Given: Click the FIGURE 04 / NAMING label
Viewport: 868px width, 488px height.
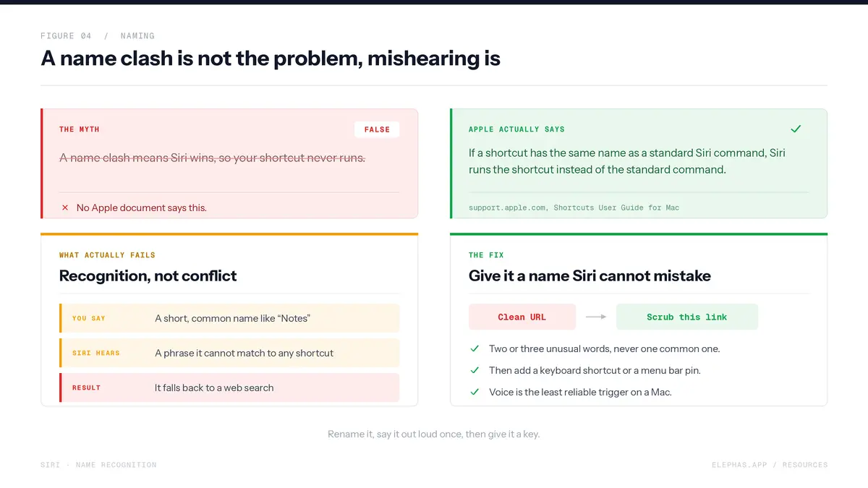Looking at the screenshot, I should (98, 35).
